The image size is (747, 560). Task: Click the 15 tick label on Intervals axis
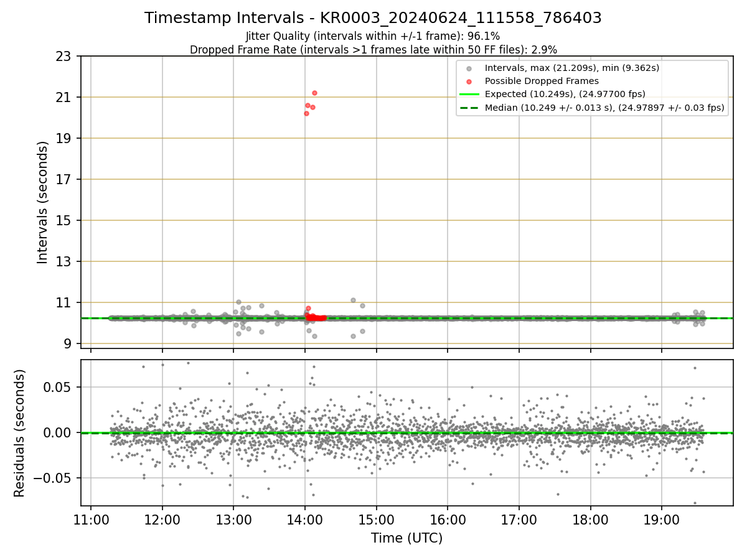coord(64,221)
